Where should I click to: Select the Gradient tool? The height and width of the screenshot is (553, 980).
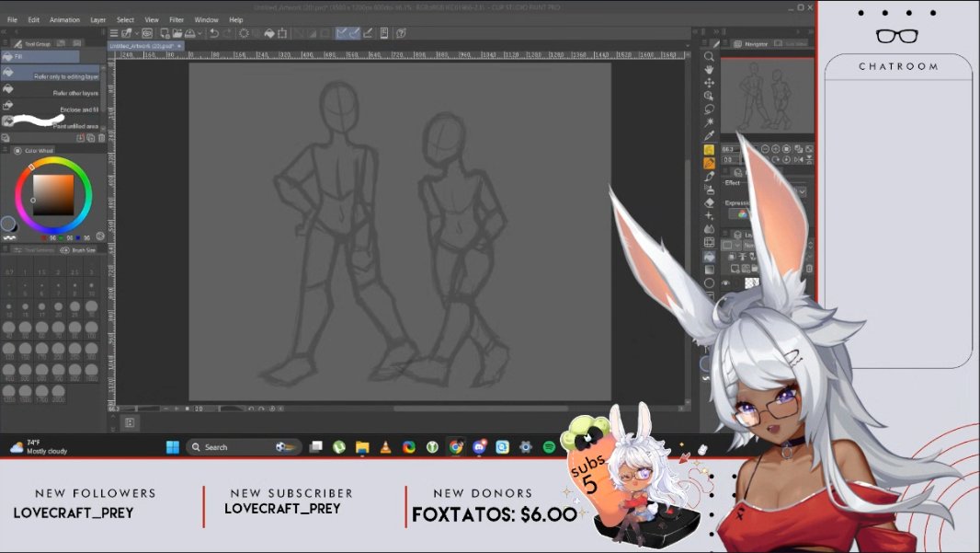point(709,270)
